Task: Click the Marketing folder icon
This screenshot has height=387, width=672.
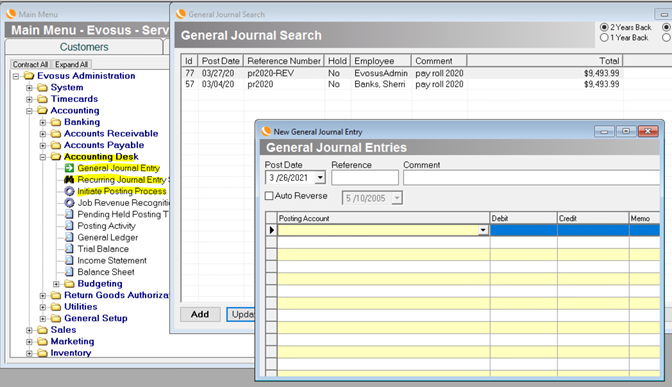Action: (42, 342)
